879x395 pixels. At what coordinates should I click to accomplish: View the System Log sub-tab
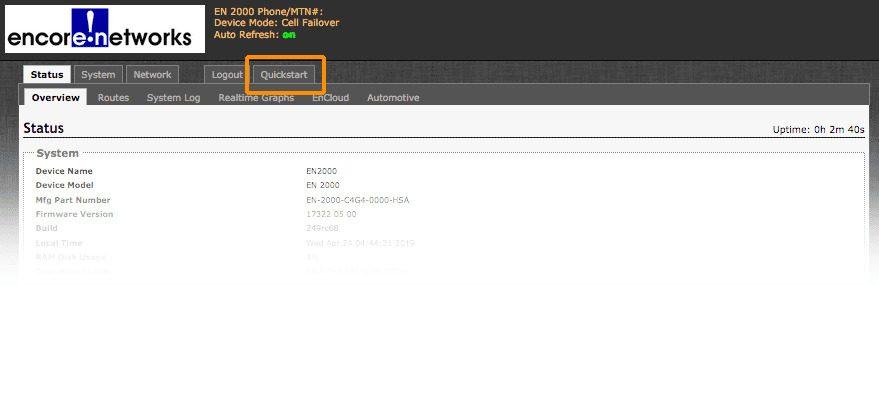(173, 97)
